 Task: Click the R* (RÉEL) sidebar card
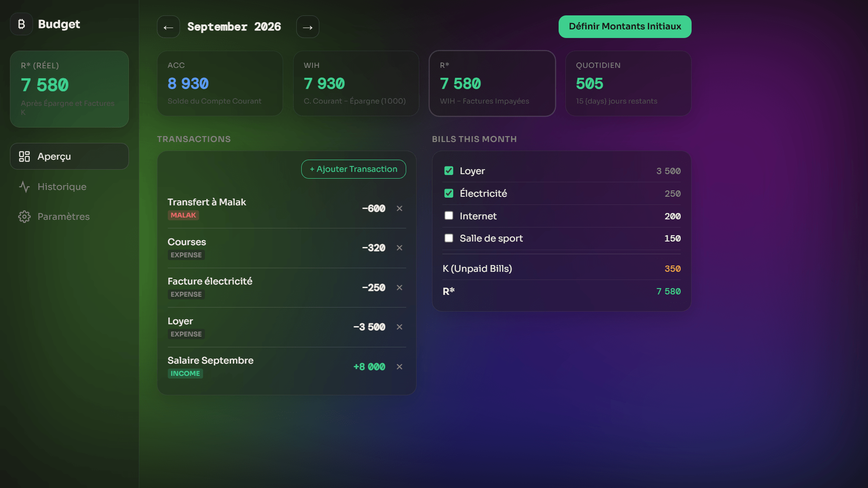tap(69, 89)
